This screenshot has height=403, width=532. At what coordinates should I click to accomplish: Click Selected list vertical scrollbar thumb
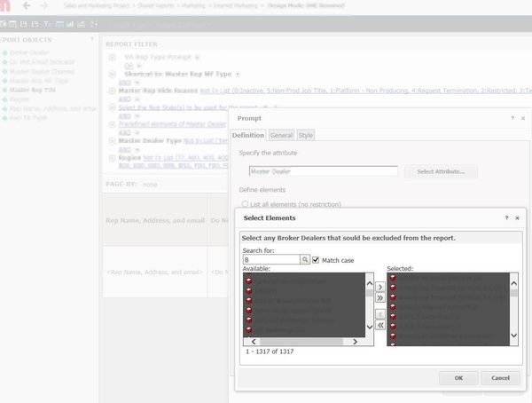click(x=514, y=293)
